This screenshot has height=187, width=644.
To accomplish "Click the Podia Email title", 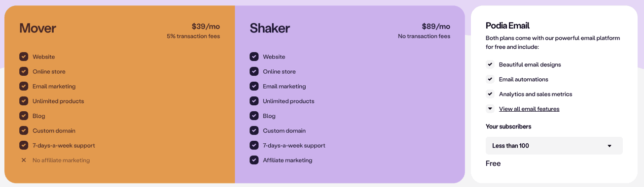I will [x=507, y=26].
